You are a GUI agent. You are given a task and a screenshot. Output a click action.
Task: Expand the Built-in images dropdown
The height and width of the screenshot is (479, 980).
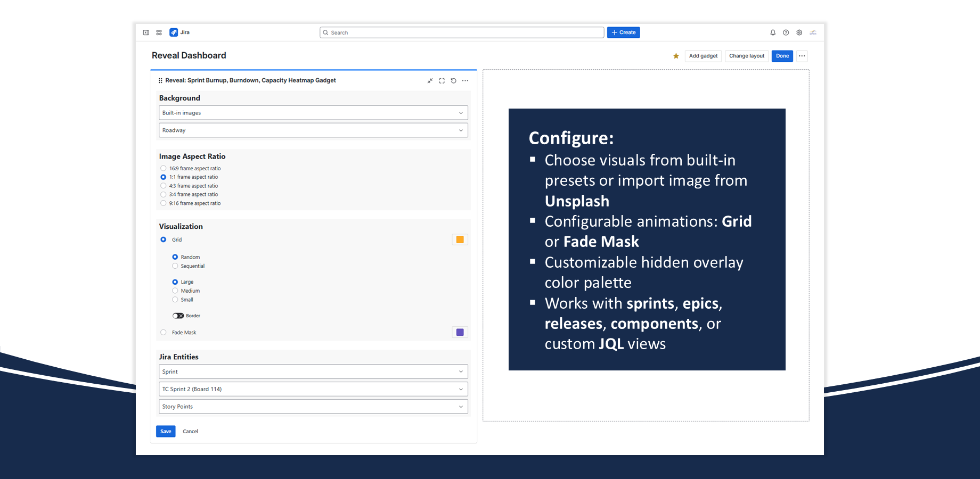tap(313, 113)
